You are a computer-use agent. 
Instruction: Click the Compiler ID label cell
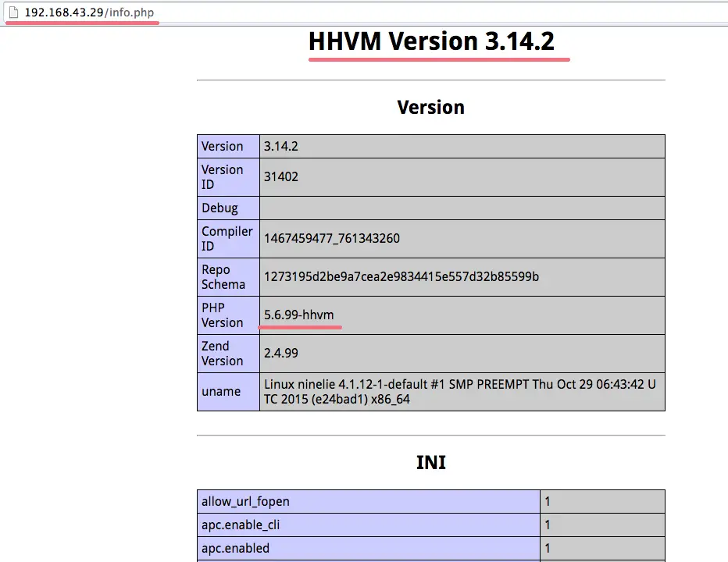tap(228, 239)
